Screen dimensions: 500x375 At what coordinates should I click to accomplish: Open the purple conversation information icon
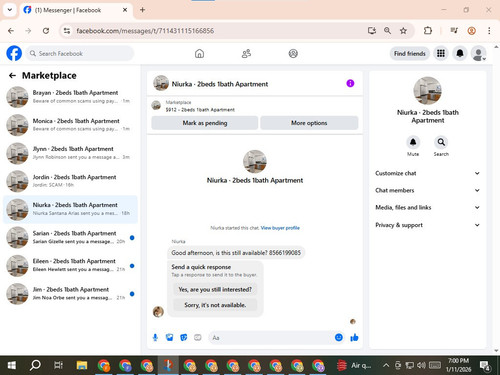pos(350,83)
